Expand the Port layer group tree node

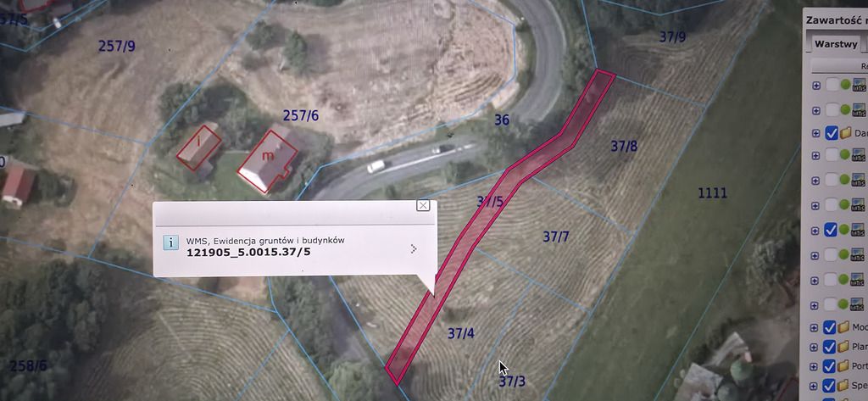[813, 366]
